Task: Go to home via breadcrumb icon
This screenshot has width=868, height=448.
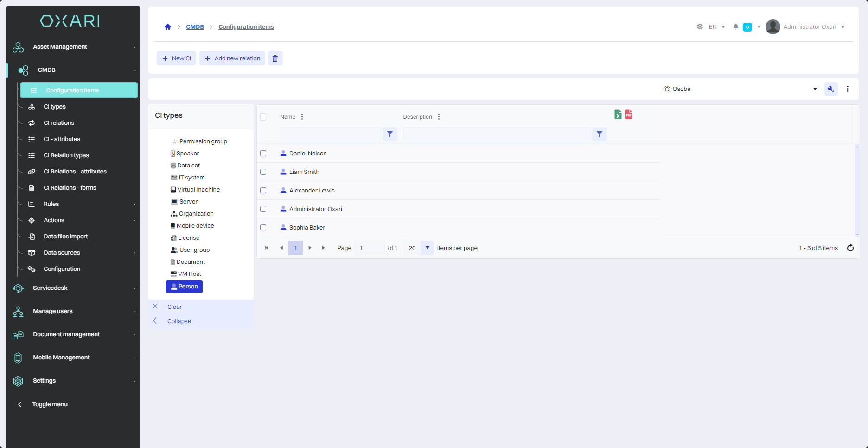Action: point(168,27)
